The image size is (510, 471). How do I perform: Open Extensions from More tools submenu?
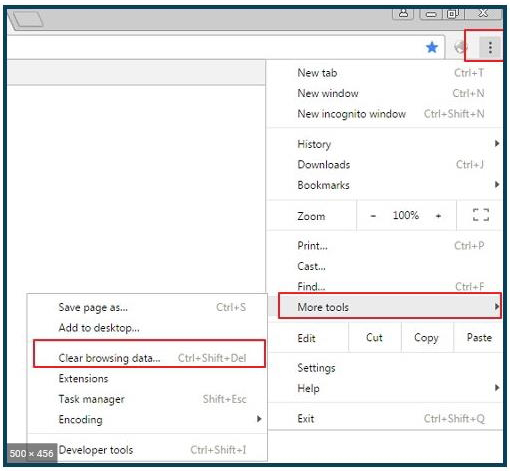147,379
